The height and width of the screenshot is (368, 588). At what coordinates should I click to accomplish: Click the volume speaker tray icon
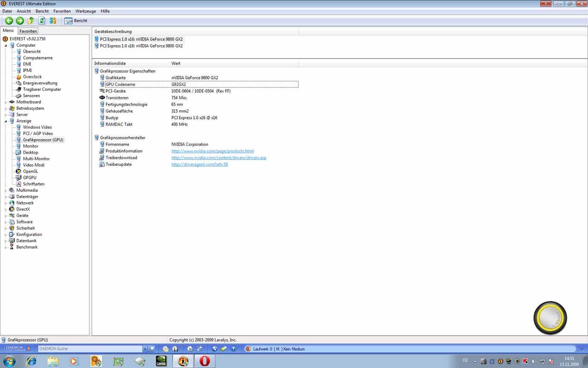click(x=534, y=361)
